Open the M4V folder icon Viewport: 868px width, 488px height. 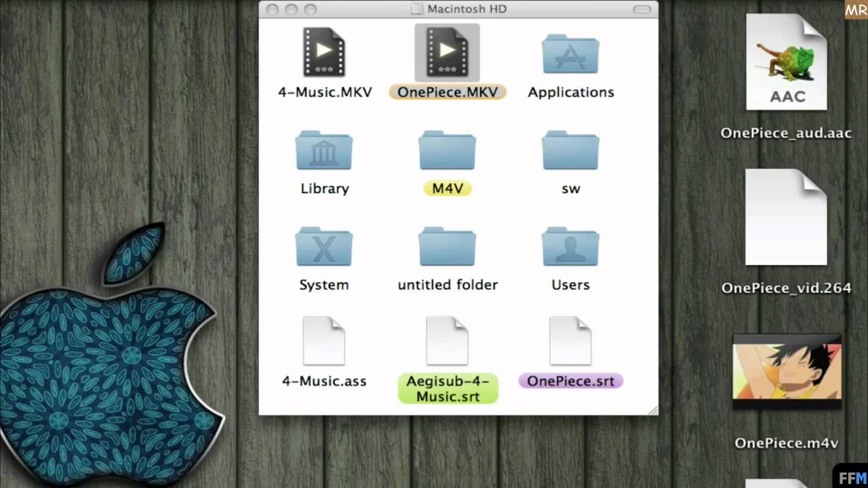[447, 150]
